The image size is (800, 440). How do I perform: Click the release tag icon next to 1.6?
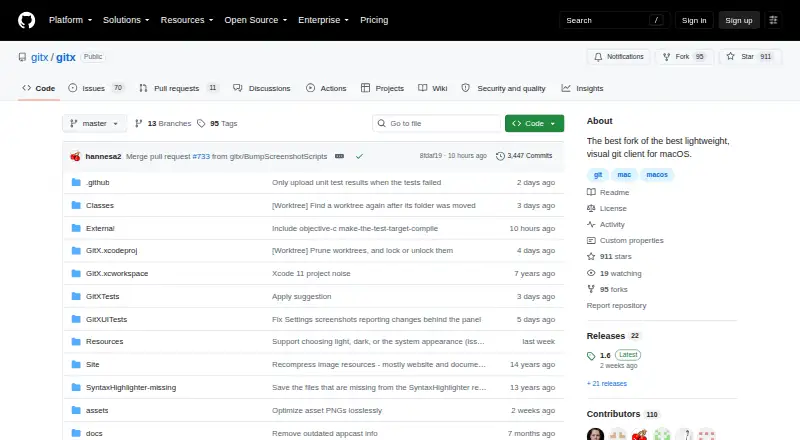coord(591,356)
